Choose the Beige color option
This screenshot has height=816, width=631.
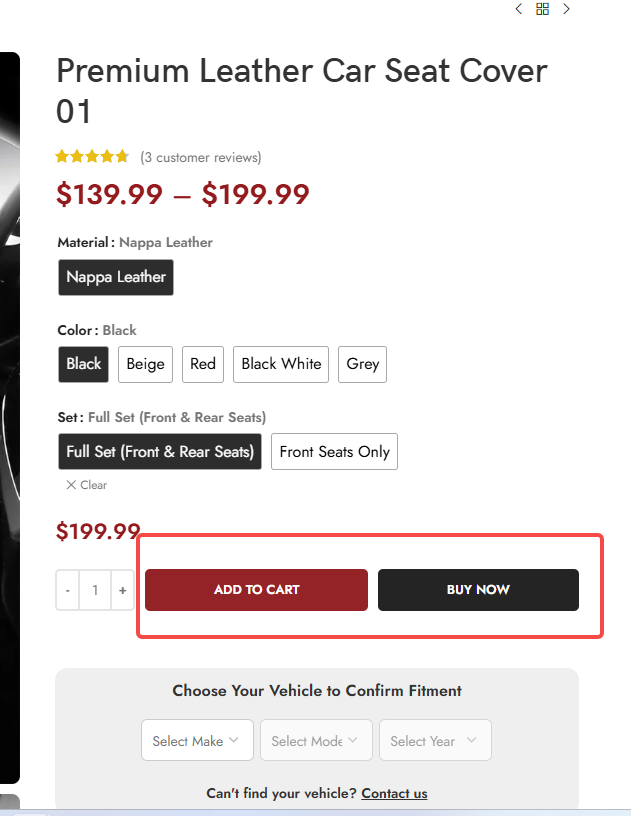point(145,364)
